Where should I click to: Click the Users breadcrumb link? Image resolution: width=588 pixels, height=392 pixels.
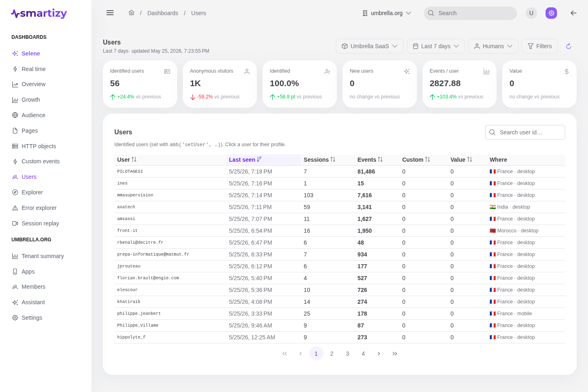[x=198, y=13]
